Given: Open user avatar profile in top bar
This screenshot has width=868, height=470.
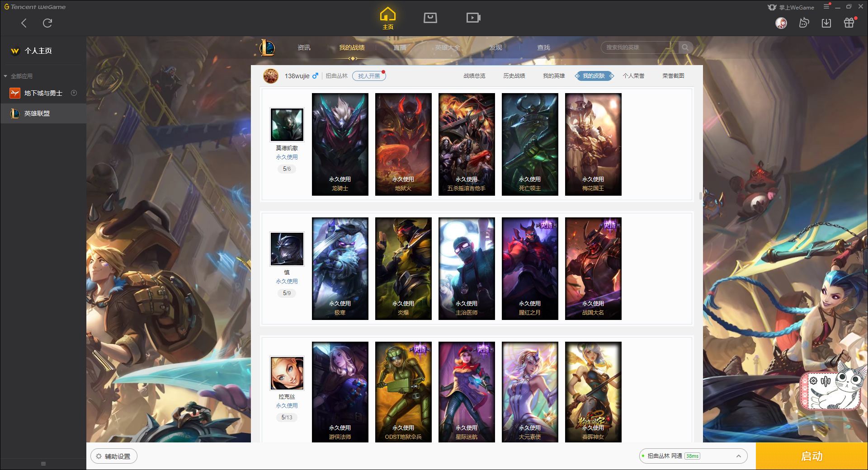Looking at the screenshot, I should pos(781,23).
